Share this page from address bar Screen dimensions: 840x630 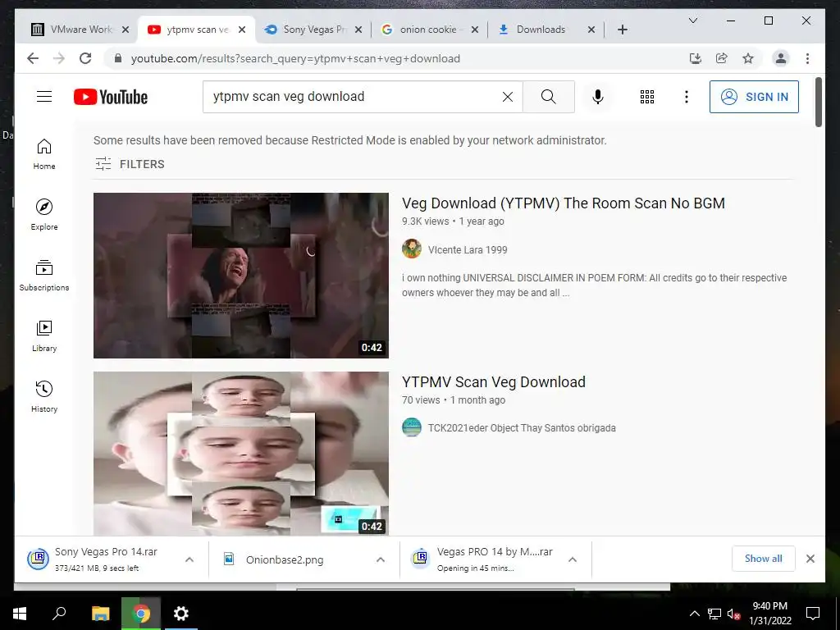click(x=722, y=58)
